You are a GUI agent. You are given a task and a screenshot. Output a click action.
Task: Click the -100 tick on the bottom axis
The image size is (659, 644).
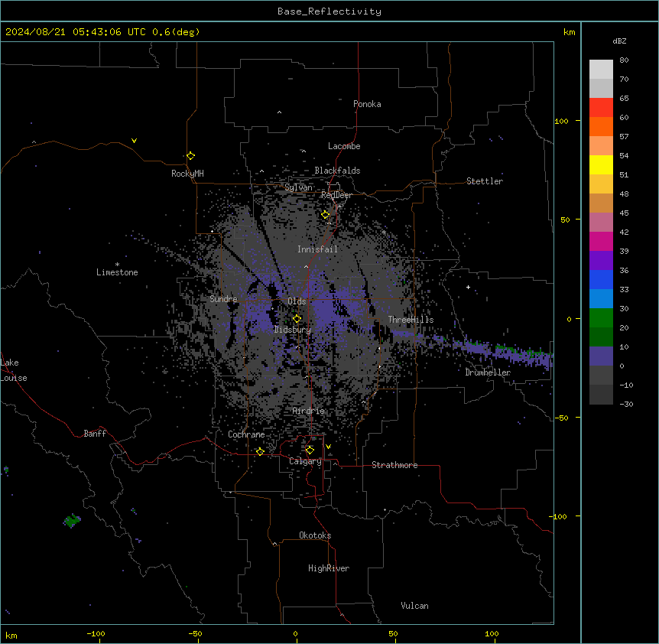[x=96, y=633]
